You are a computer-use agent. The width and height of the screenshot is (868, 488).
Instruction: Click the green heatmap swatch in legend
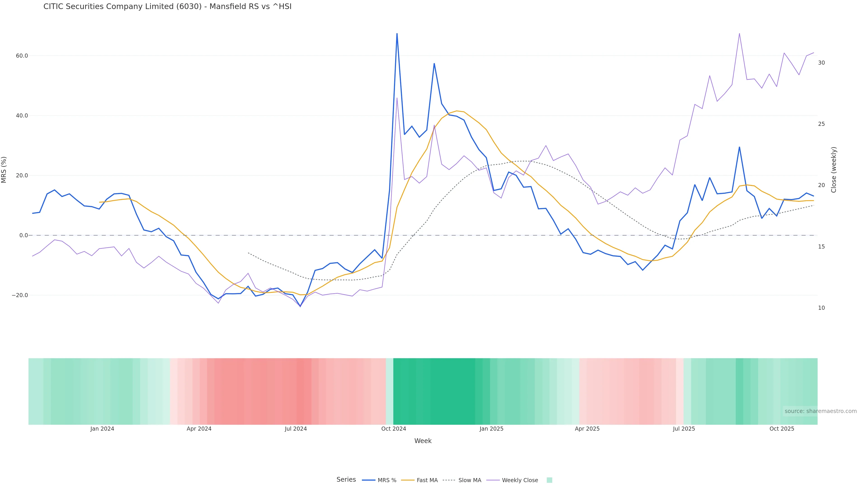549,480
